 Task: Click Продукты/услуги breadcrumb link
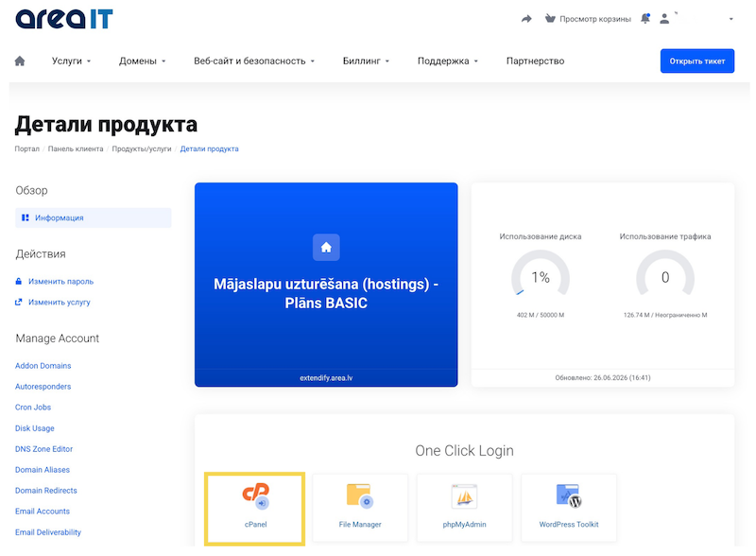pyautogui.click(x=142, y=148)
